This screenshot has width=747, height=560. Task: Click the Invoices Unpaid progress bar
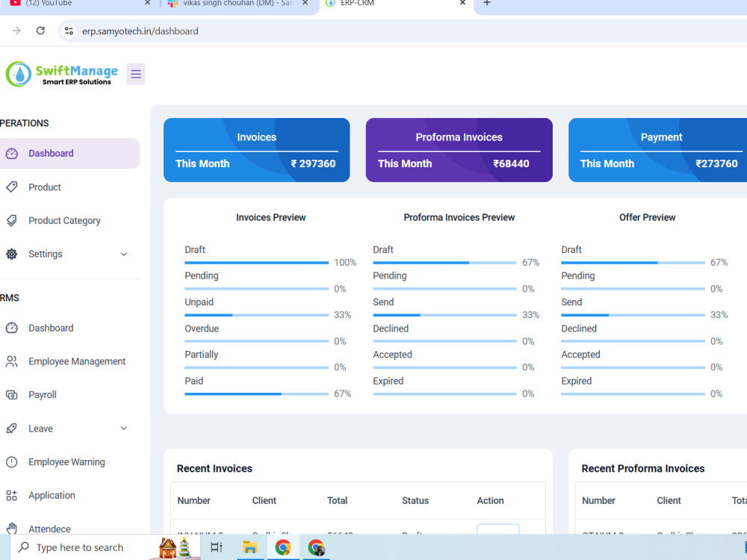pos(256,315)
